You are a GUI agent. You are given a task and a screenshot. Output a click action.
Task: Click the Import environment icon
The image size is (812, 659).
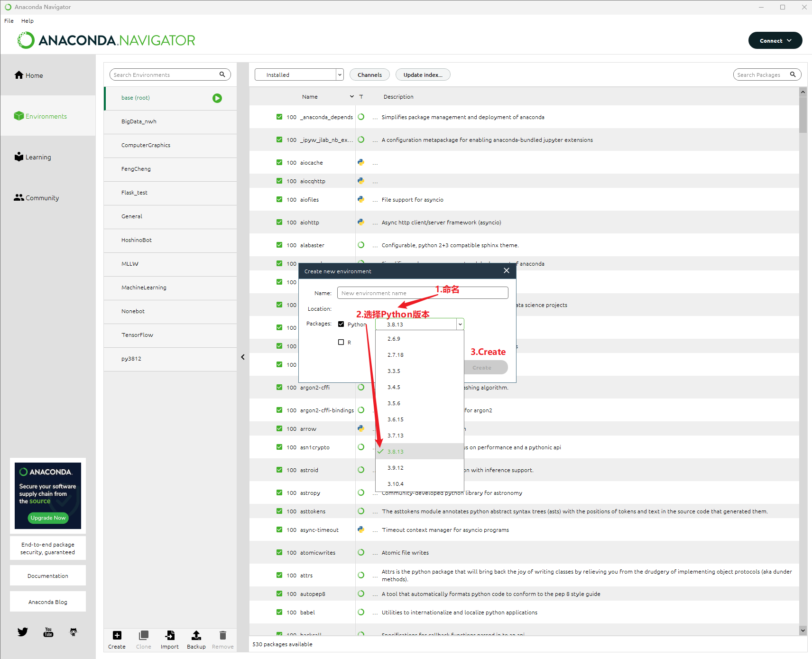point(170,635)
